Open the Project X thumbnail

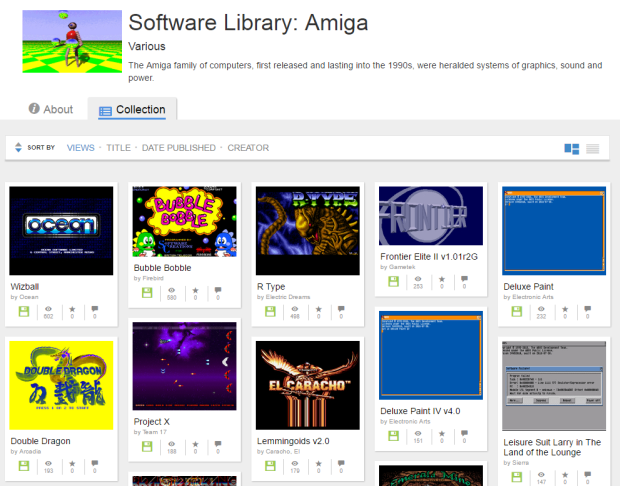[184, 366]
